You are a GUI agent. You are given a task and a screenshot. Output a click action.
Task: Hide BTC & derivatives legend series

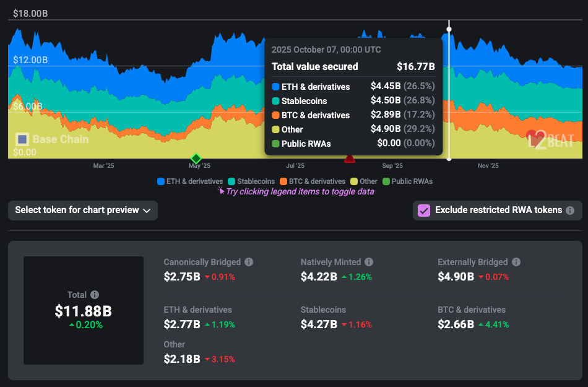pyautogui.click(x=312, y=181)
